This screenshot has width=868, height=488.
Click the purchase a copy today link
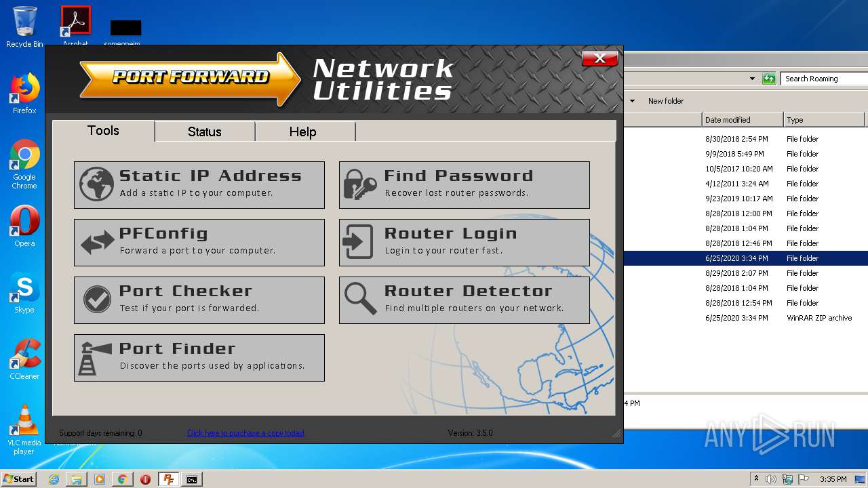point(245,433)
